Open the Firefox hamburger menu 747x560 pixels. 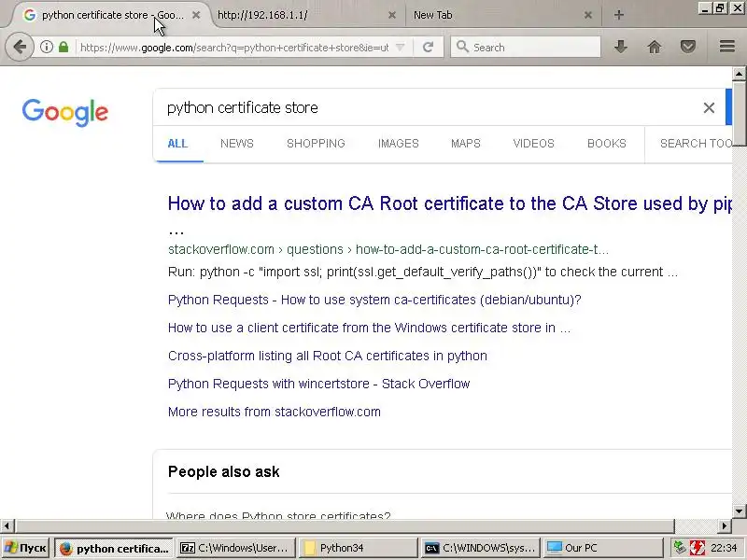point(727,47)
